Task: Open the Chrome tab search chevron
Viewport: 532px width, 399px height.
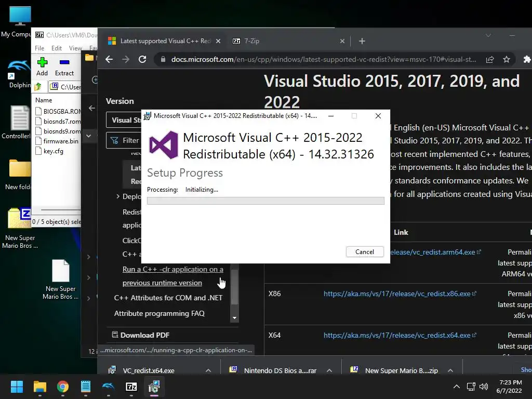Action: tap(488, 36)
